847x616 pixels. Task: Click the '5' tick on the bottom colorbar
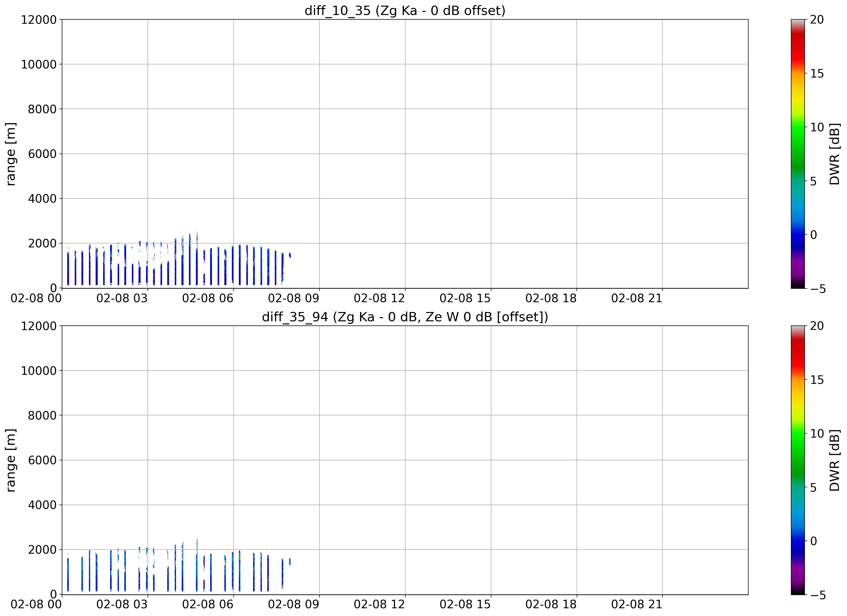pyautogui.click(x=813, y=488)
